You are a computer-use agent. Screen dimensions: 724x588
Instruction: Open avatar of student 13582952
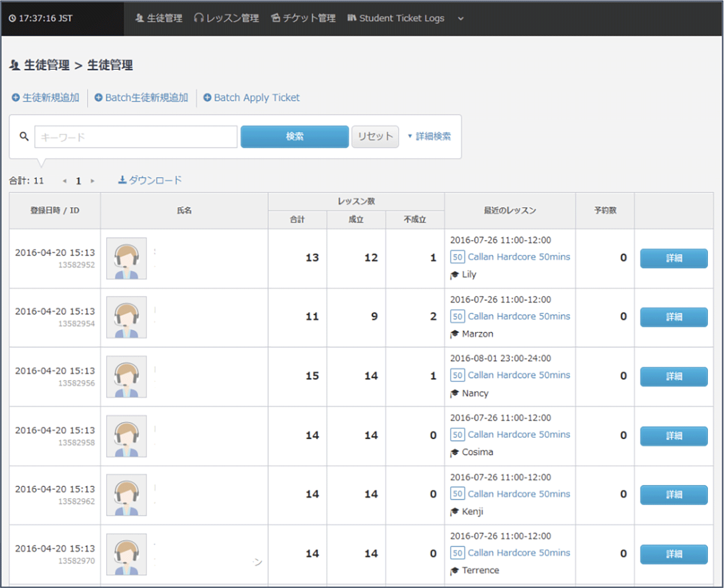127,258
